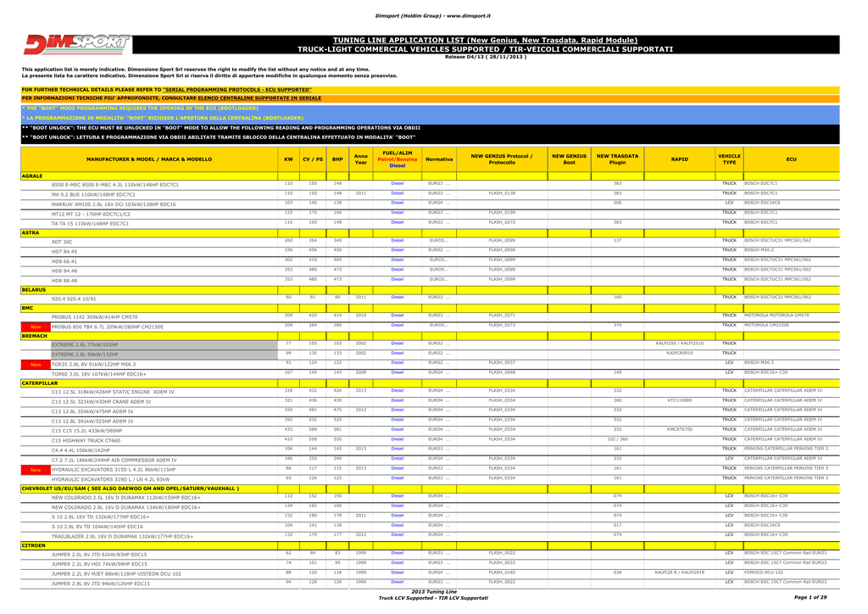868x614 pixels.
Task: Select the greyed 'EXTREME 2.8L 77kW/103HP' row
Action: tap(430, 345)
